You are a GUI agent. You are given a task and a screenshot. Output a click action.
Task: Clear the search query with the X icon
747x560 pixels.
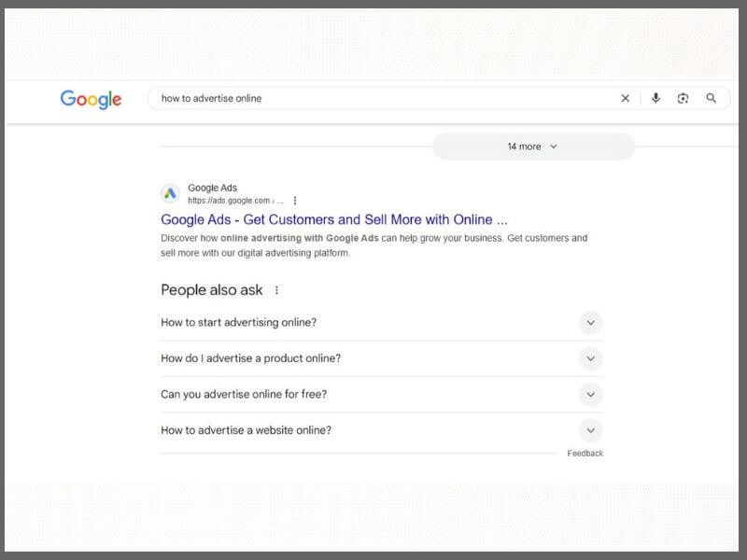625,99
